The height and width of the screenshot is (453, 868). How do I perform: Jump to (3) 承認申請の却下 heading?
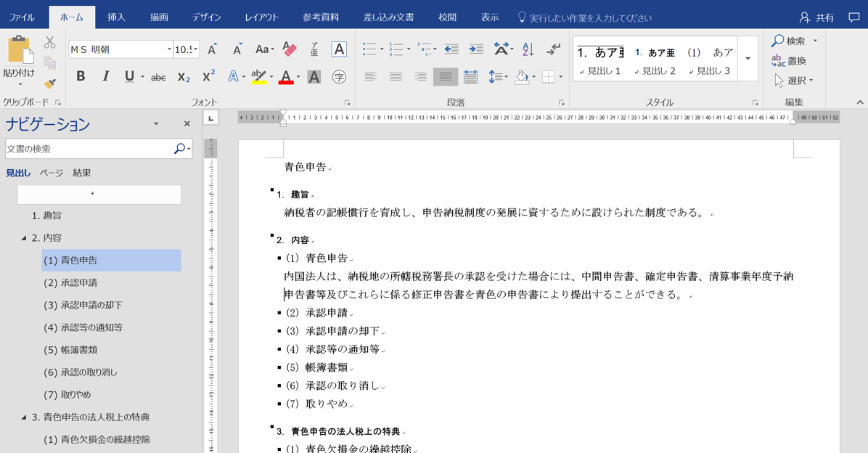[x=83, y=305]
